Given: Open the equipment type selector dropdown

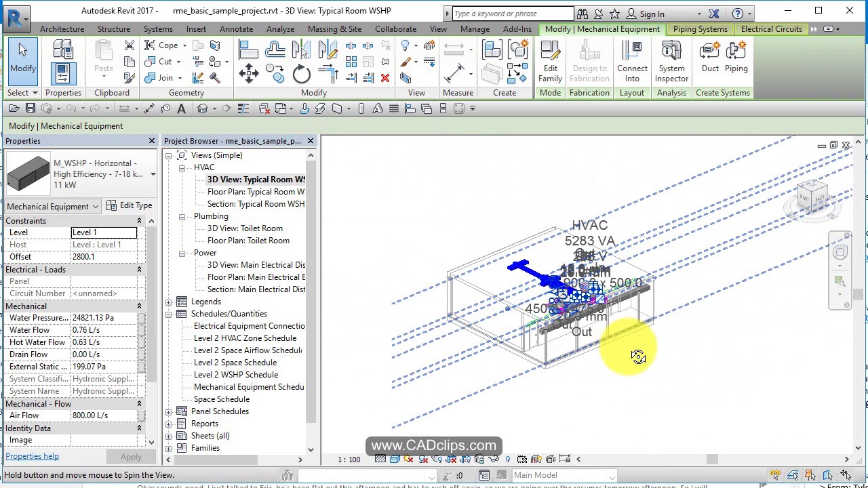Looking at the screenshot, I should 152,174.
